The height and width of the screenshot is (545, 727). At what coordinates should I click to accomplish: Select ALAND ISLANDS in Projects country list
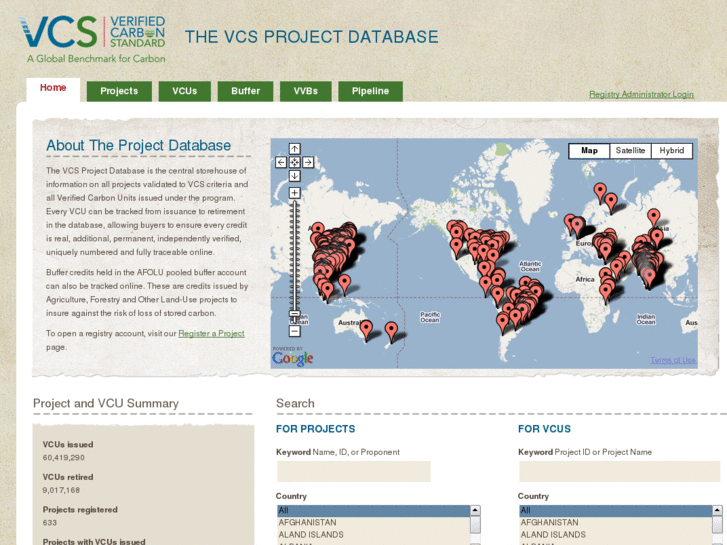click(x=374, y=535)
